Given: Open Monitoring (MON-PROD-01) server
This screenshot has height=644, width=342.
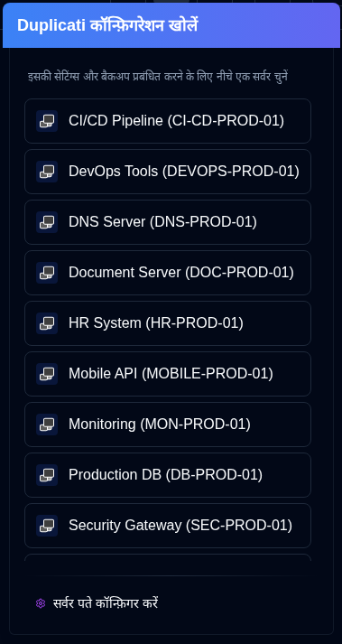Looking at the screenshot, I should (168, 424).
